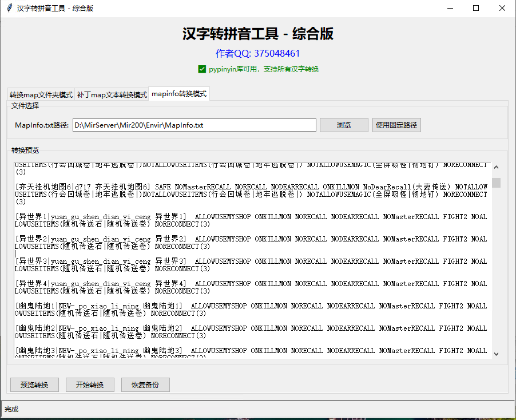This screenshot has width=516, height=420.
Task: Switch to the 转换map文件夹模式 tab
Action: (x=41, y=94)
